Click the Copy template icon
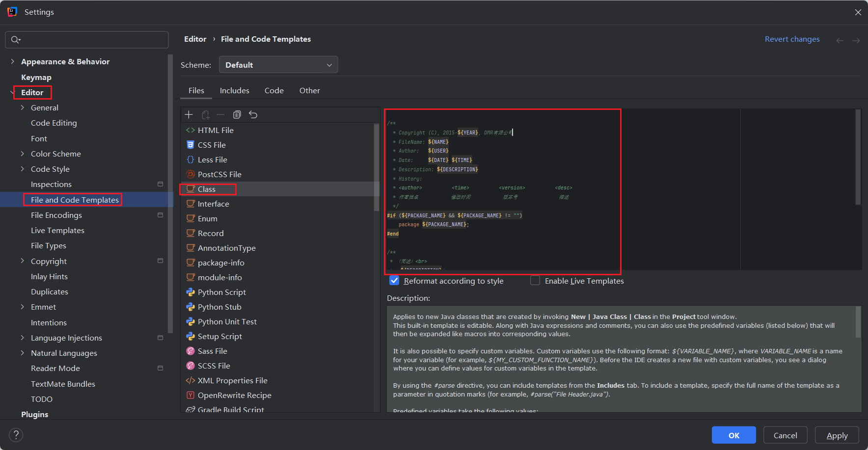This screenshot has height=450, width=868. click(x=237, y=114)
